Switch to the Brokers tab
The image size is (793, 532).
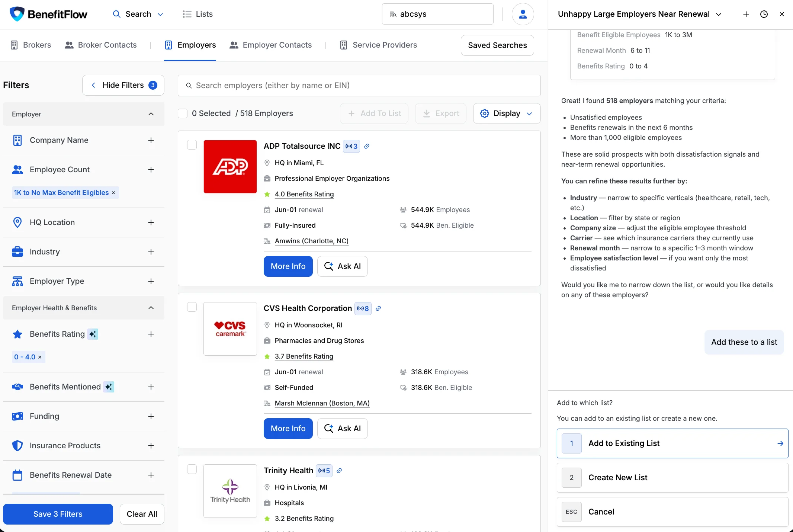coord(31,45)
